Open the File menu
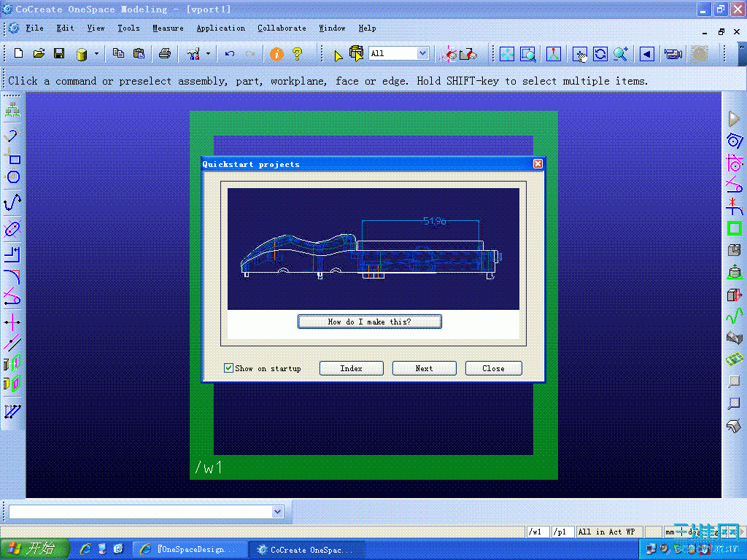Screen dimensions: 747x560 point(34,28)
